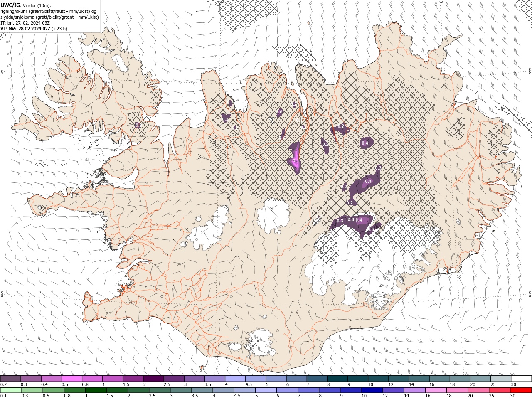The height and width of the screenshot is (399, 532).
Task: Select the 6 mm swatch in the snow legend
Action: [x=297, y=379]
